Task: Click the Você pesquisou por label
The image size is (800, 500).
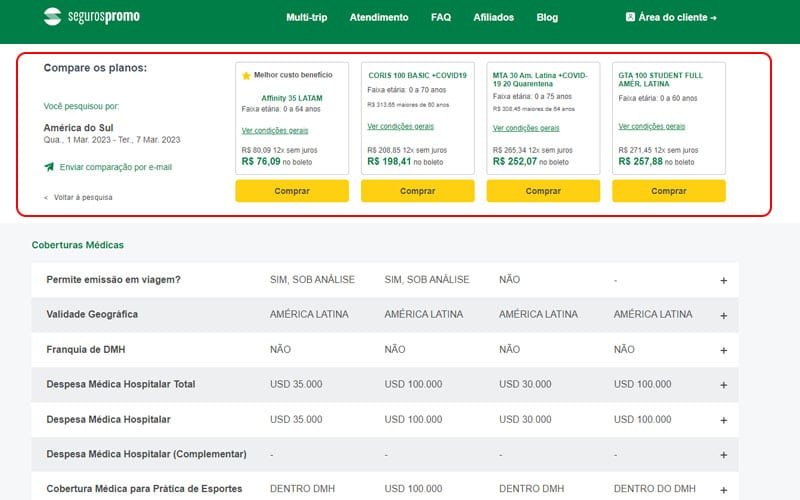Action: point(81,106)
